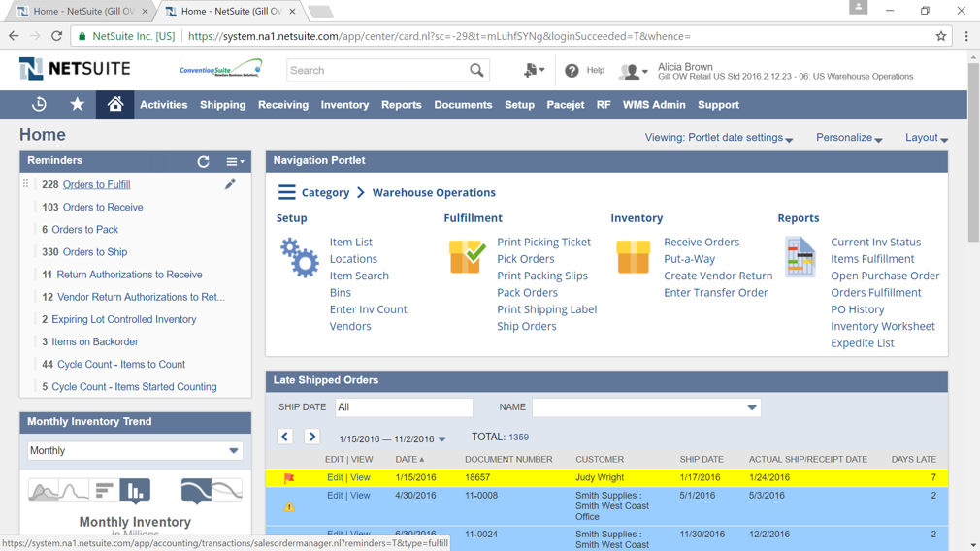Click the warning icon on order 11-0008

pyautogui.click(x=289, y=506)
